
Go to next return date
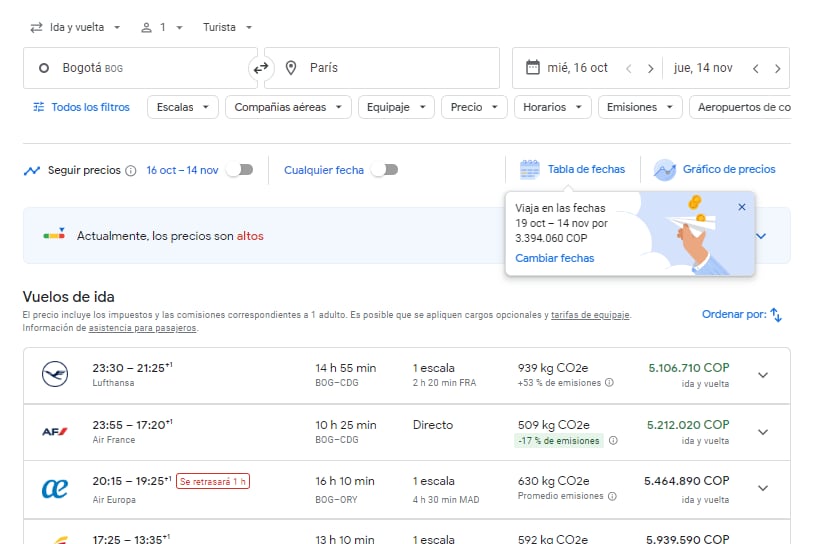pos(777,69)
